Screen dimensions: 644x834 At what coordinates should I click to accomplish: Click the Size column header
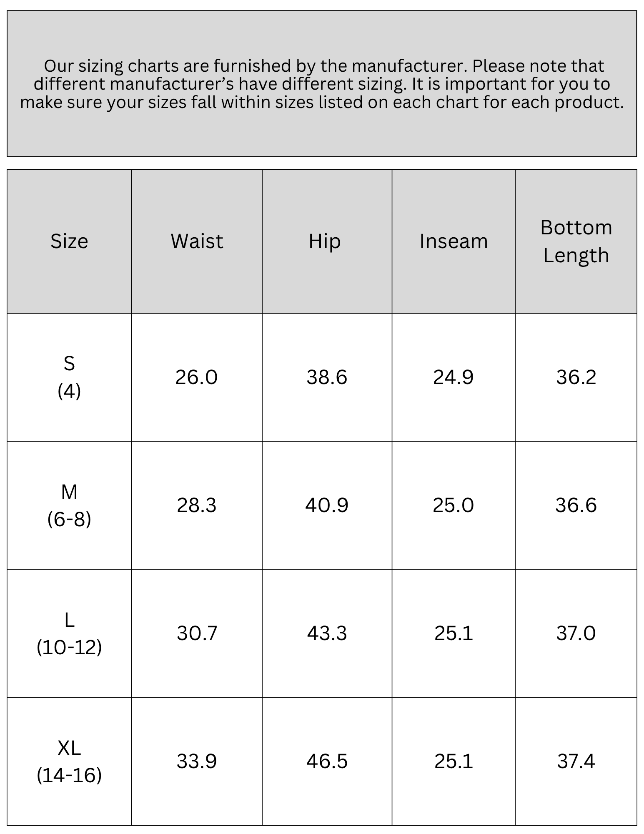[69, 241]
